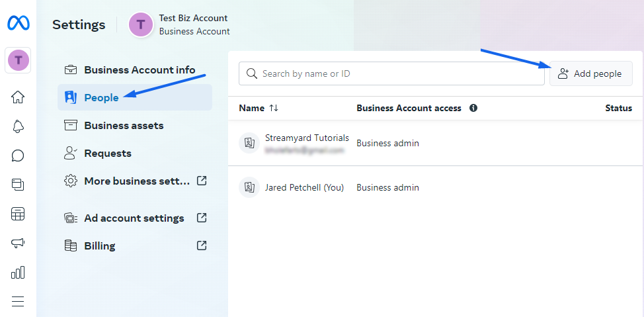Click Business admin role for Streamyard Tutorials
Image resolution: width=644 pixels, height=317 pixels.
pyautogui.click(x=387, y=143)
